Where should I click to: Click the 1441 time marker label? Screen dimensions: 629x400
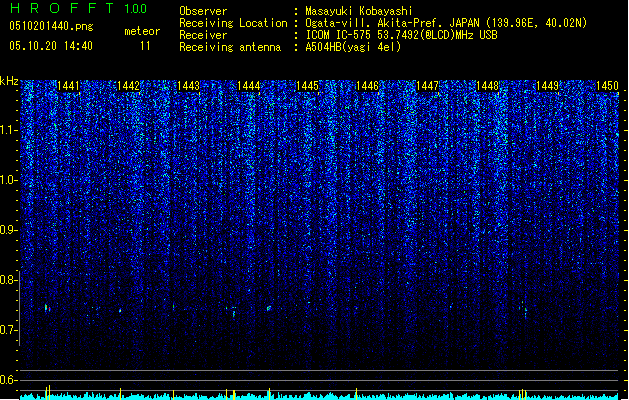point(69,86)
